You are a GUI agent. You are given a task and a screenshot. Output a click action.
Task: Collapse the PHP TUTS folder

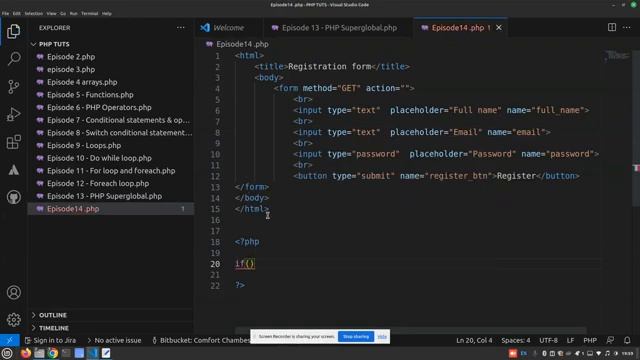pos(54,44)
